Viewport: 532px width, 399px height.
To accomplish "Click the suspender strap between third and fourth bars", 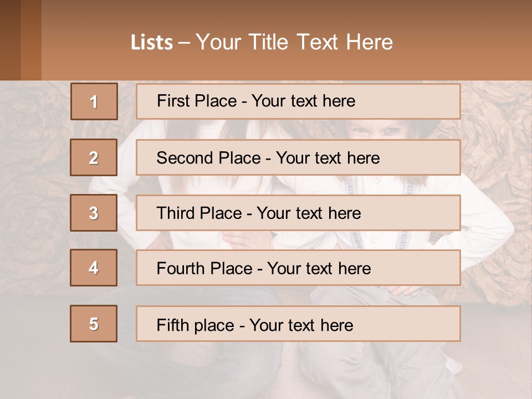I will pyautogui.click(x=354, y=239).
